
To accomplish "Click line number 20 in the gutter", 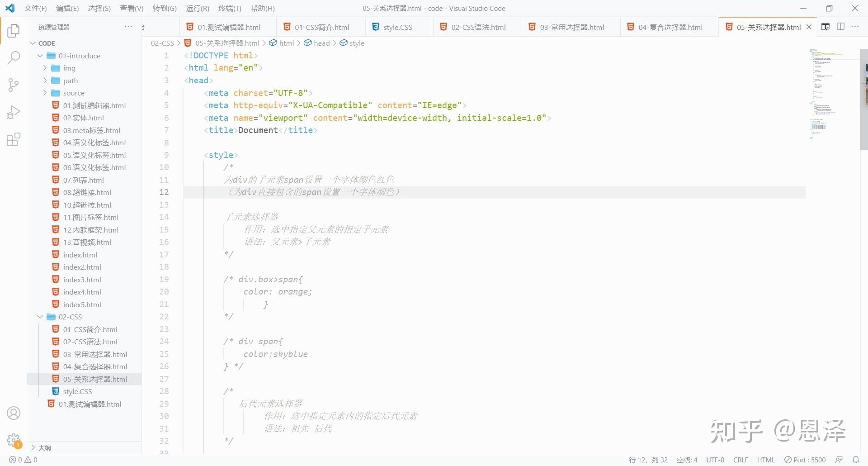I will pos(164,292).
